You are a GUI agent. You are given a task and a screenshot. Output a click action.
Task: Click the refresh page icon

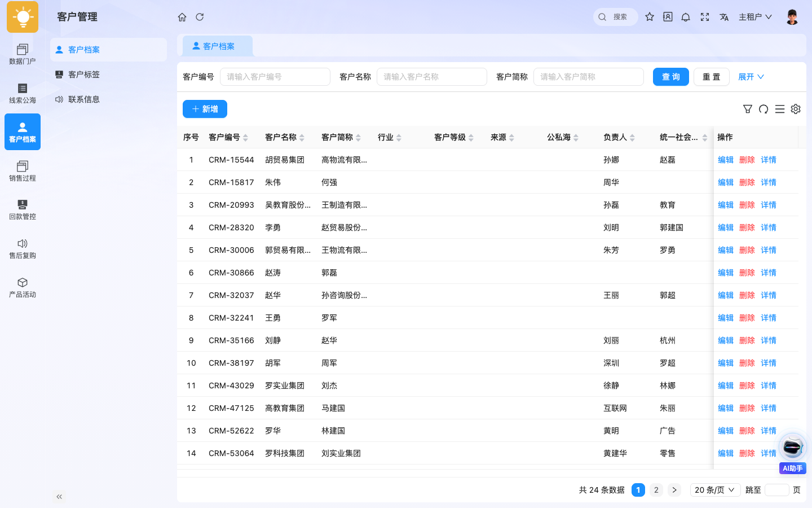(200, 17)
